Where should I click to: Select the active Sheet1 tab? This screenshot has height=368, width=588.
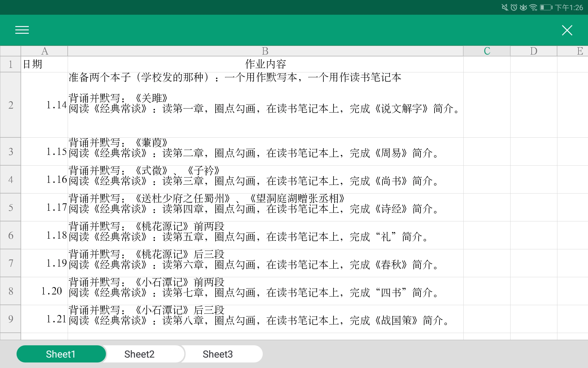click(x=61, y=354)
